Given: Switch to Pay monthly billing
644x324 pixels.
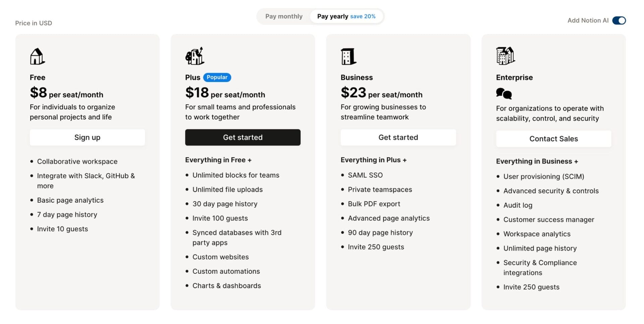Looking at the screenshot, I should (x=284, y=16).
